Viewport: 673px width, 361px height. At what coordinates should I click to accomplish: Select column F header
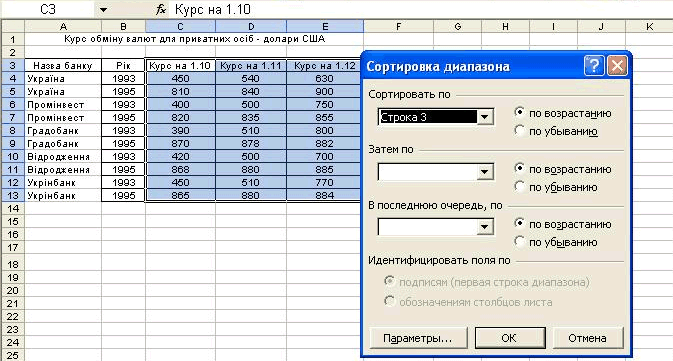[399, 27]
